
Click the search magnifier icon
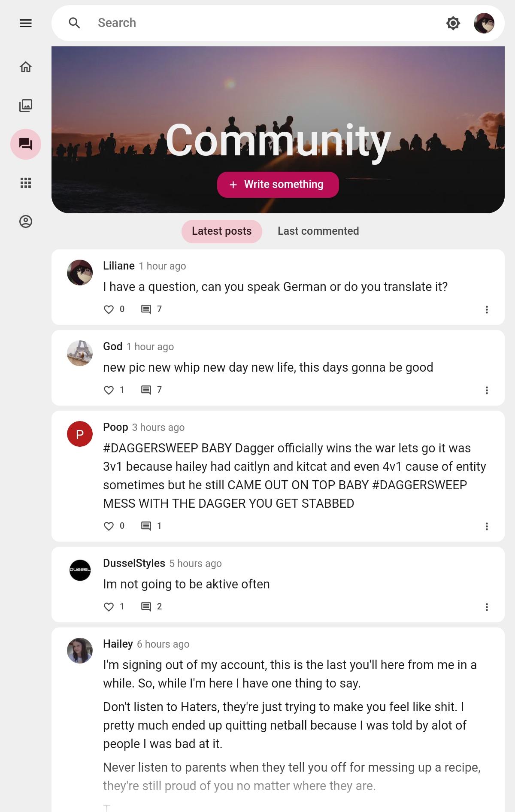(75, 23)
